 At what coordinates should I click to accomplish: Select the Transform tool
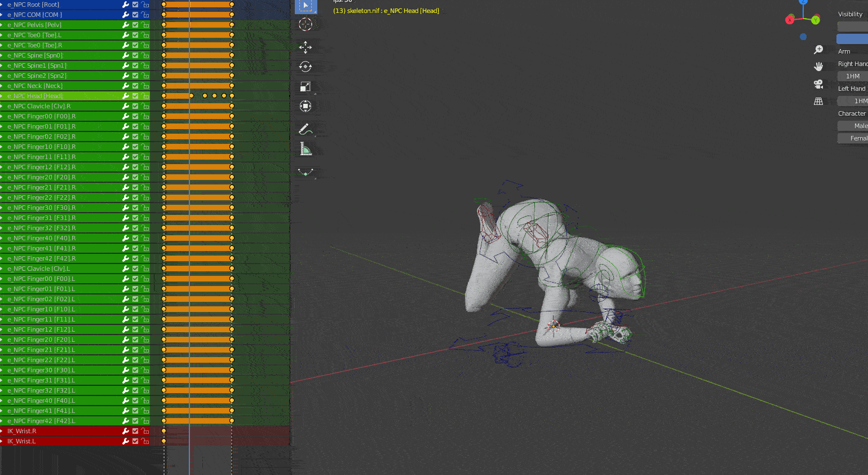click(305, 106)
